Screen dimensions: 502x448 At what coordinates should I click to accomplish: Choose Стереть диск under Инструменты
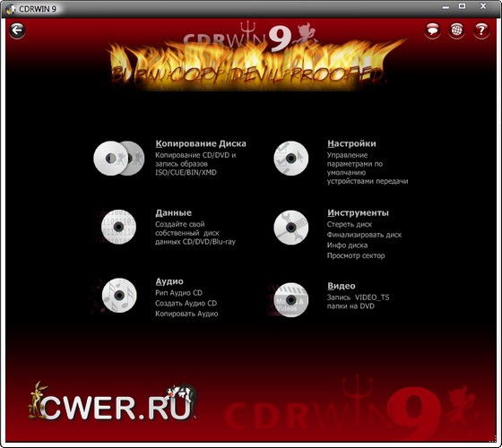(350, 224)
